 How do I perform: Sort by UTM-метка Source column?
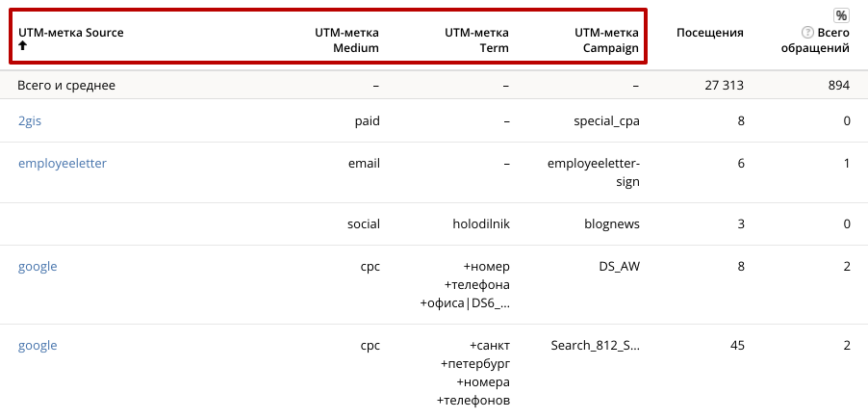click(71, 32)
